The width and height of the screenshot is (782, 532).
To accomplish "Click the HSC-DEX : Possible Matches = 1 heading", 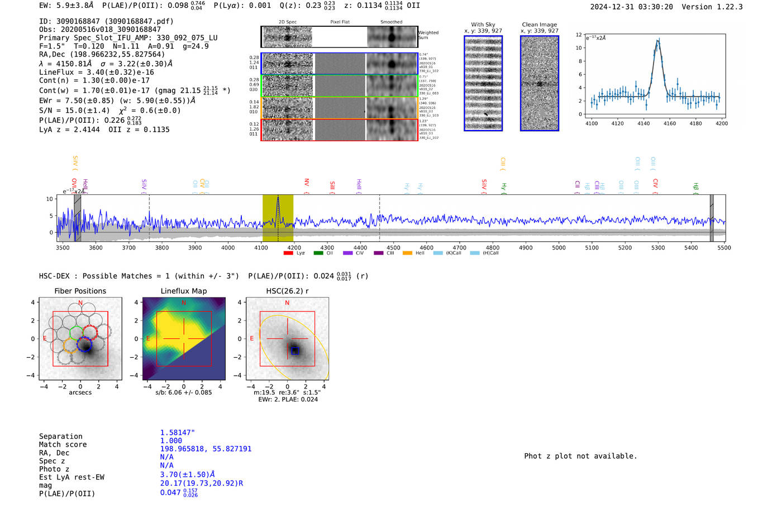I will point(139,276).
